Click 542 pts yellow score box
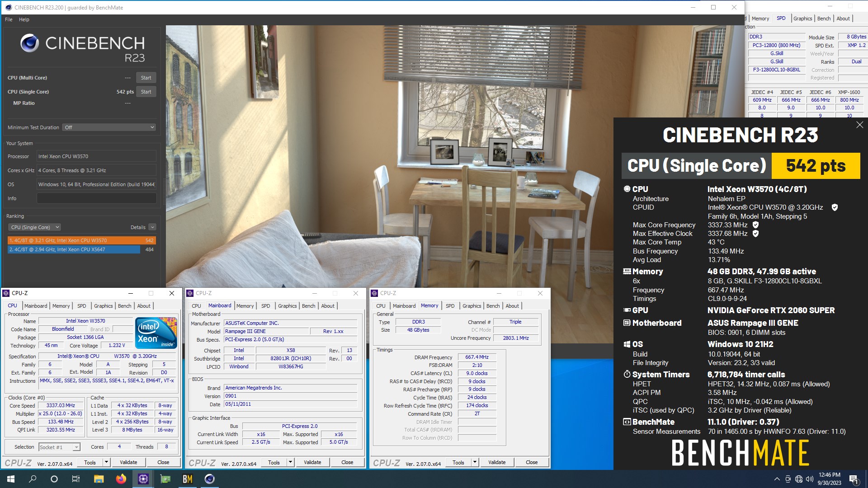Image resolution: width=868 pixels, height=488 pixels. 816,166
